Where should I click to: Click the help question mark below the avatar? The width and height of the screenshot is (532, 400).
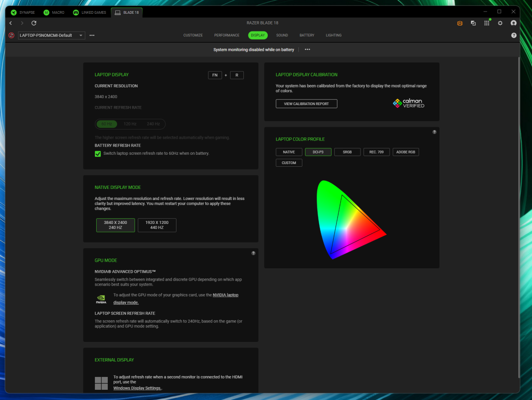[x=514, y=35]
